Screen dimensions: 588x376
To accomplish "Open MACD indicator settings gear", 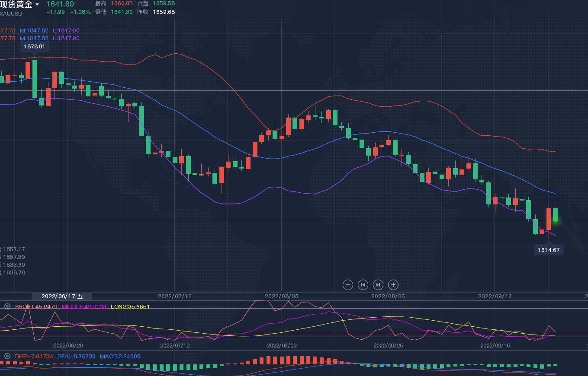I will click(7, 356).
